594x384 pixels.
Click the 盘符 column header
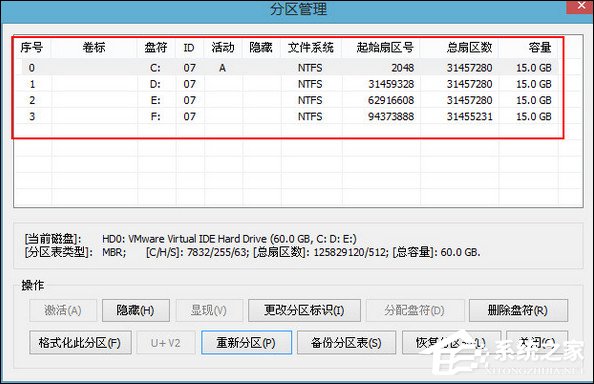click(x=156, y=48)
